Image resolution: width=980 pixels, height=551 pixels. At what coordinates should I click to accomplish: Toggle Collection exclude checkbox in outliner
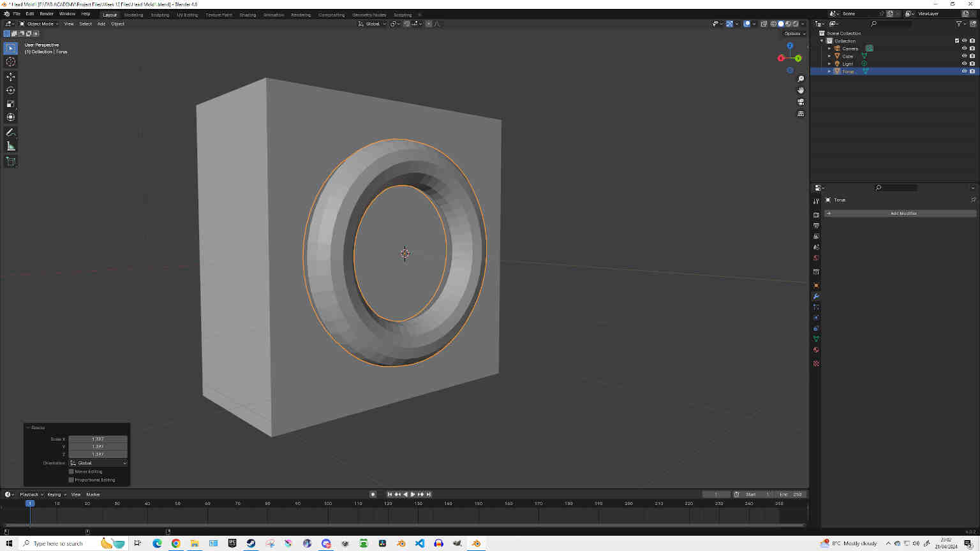(957, 41)
